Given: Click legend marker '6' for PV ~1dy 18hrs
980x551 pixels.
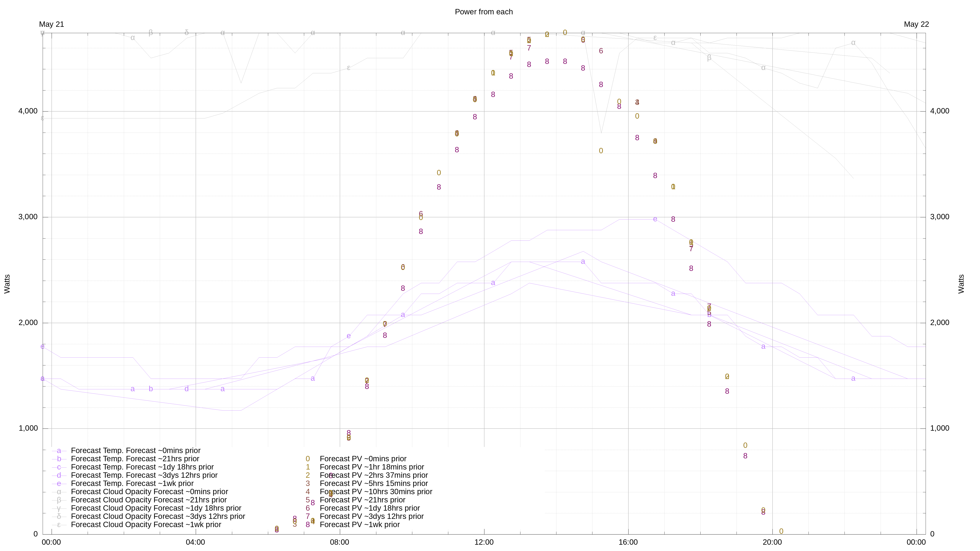Looking at the screenshot, I should [308, 508].
